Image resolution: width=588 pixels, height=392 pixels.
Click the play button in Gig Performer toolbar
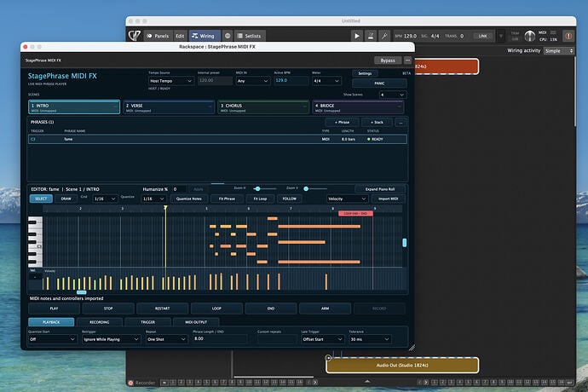pyautogui.click(x=356, y=36)
